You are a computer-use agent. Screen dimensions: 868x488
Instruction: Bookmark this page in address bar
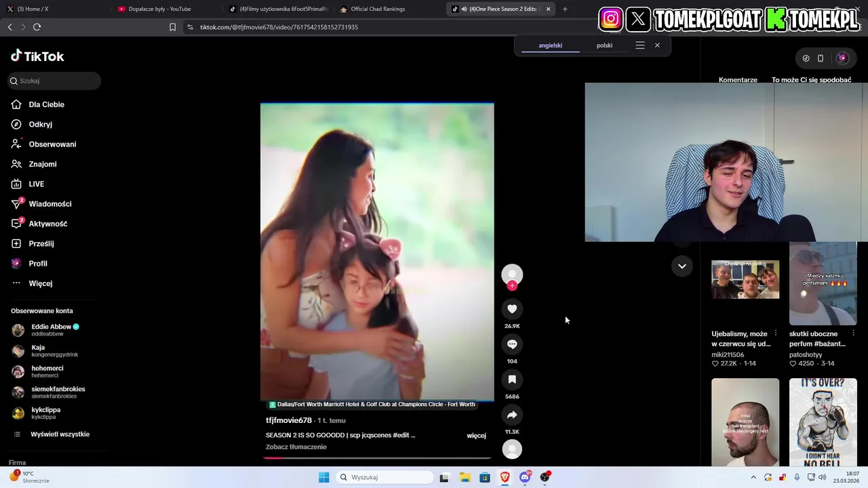click(x=172, y=27)
